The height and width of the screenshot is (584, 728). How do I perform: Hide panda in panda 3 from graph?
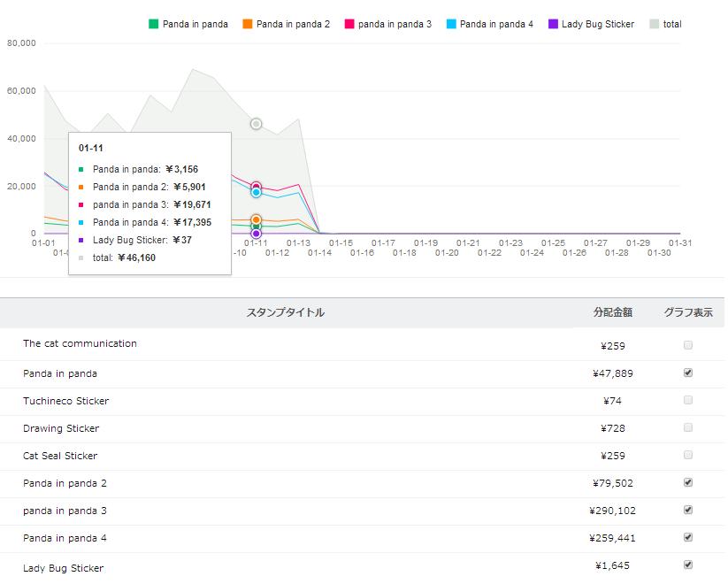pyautogui.click(x=688, y=510)
